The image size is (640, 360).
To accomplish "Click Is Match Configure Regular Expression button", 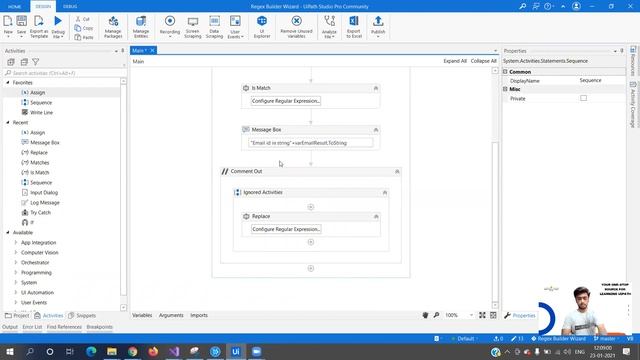I will coord(286,101).
